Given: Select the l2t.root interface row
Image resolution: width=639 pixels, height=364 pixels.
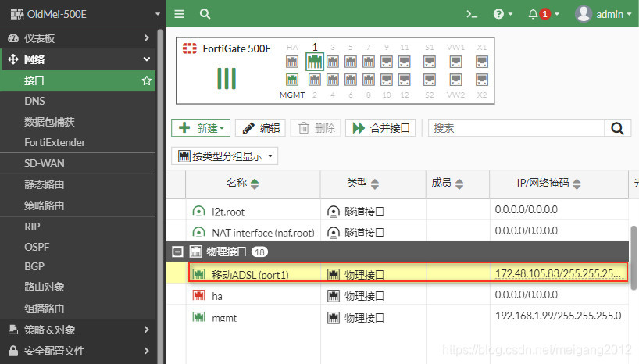Looking at the screenshot, I should 398,210.
